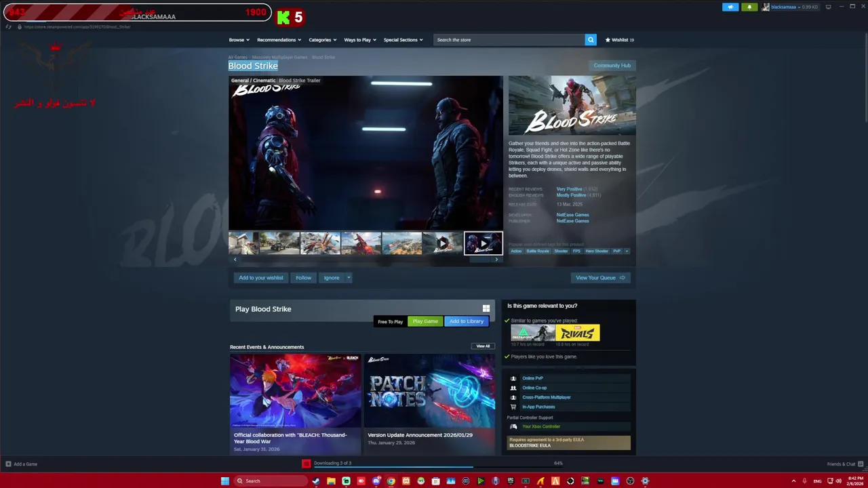868x488 pixels.
Task: Open Google Chrome from the taskbar
Action: 391,481
